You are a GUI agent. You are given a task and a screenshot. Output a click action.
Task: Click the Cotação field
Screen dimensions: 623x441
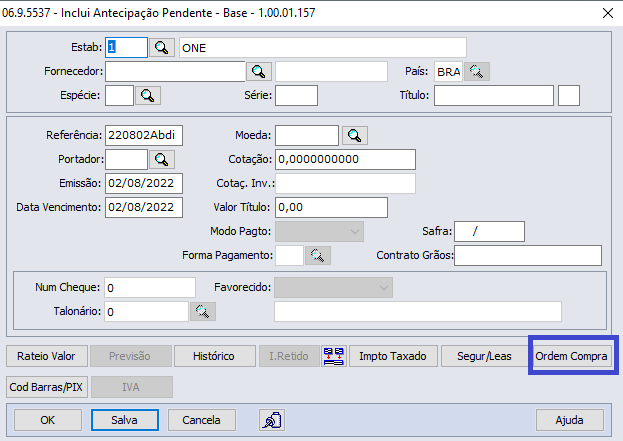pyautogui.click(x=345, y=159)
